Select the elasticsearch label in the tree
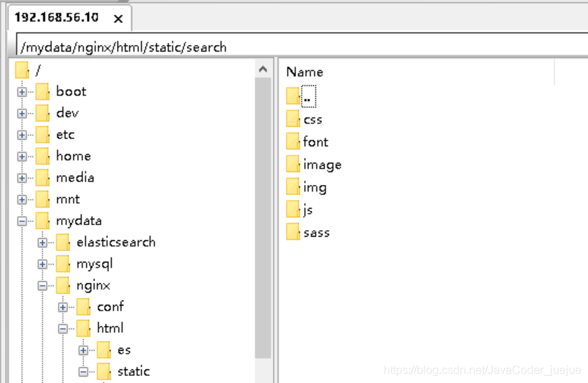 [116, 242]
